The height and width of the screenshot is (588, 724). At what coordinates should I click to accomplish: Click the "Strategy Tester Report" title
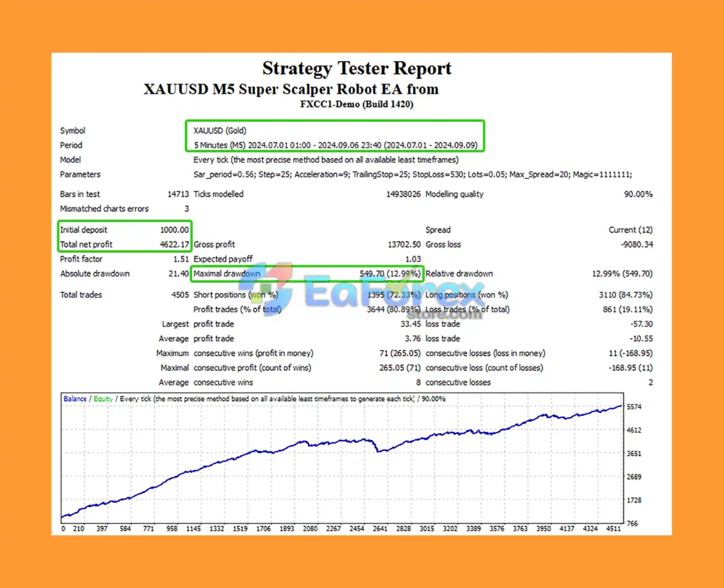tap(357, 68)
